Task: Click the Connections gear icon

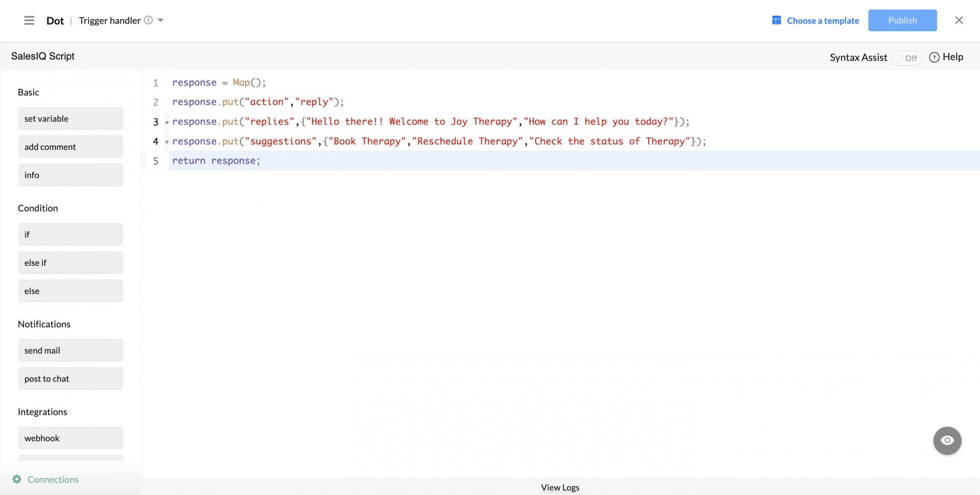Action: pyautogui.click(x=17, y=479)
